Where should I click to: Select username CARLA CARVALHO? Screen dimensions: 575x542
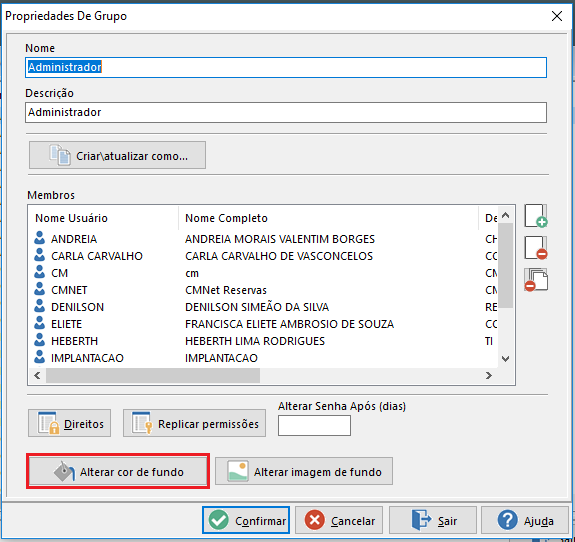97,256
